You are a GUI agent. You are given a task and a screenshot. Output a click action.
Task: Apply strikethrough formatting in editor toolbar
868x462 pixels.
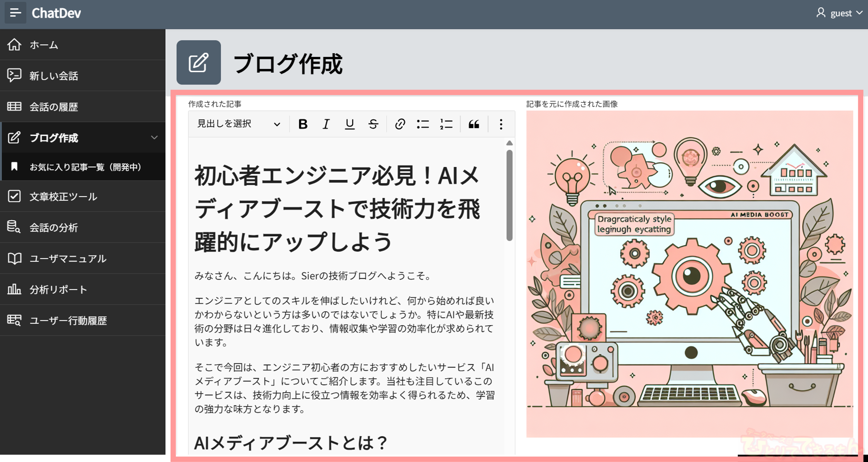click(373, 124)
